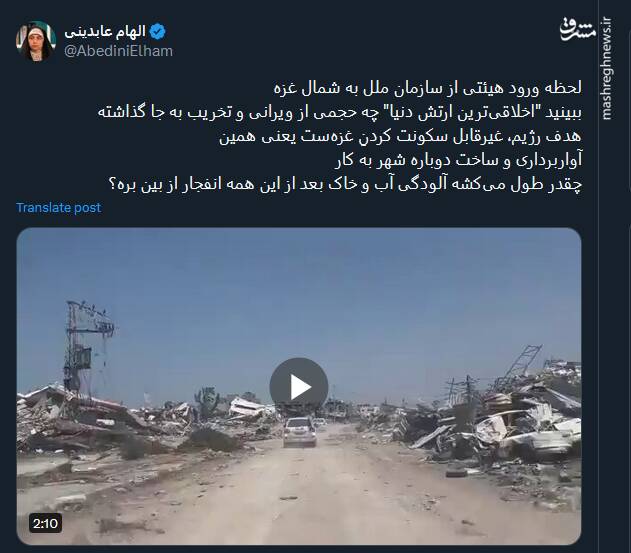Screen dimensions: 631x553
Task: Click the tweet's first line mentioning شمال غزه
Action: pyautogui.click(x=427, y=88)
